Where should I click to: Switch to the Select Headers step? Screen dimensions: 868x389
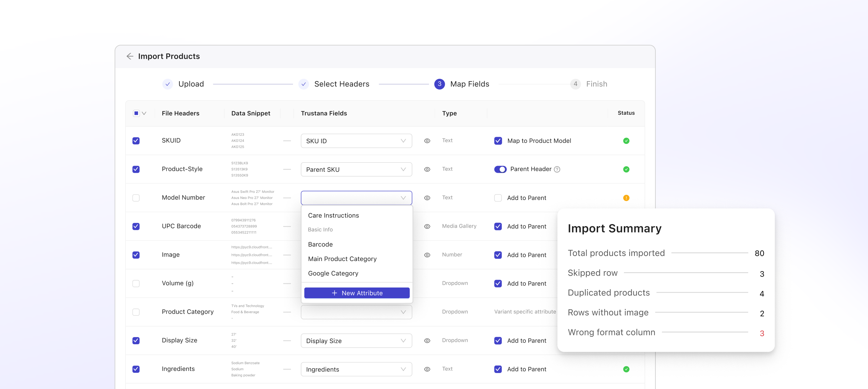coord(341,84)
